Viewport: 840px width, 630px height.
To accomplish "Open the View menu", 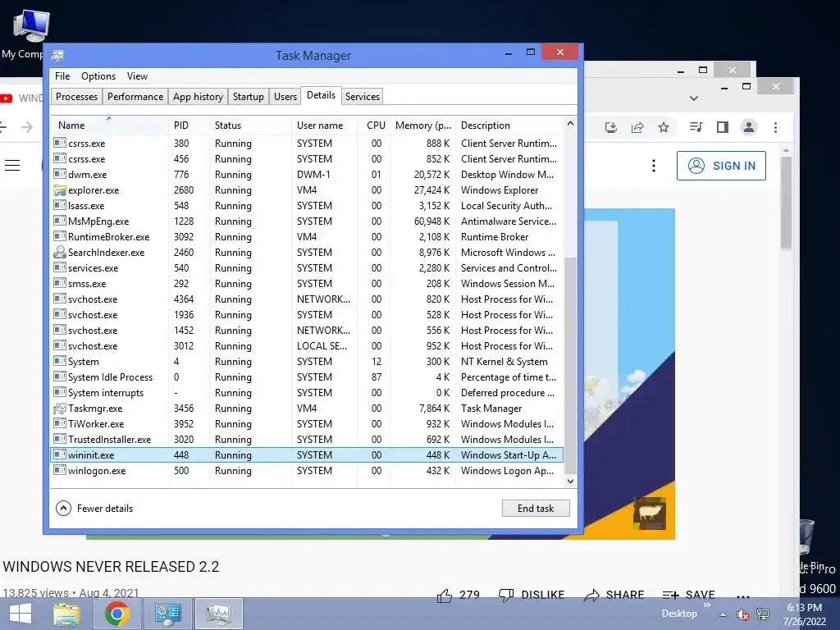I will tap(137, 76).
